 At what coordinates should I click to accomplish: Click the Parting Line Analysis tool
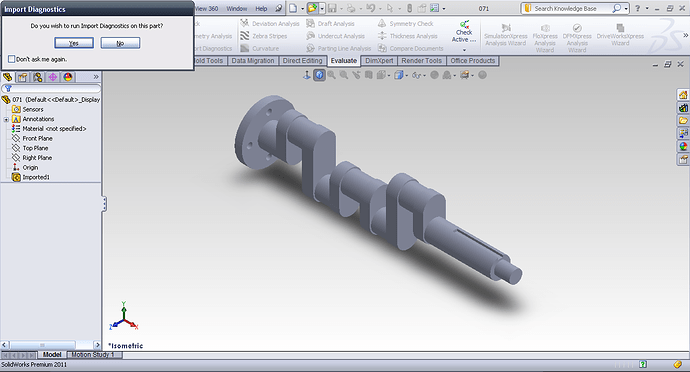tap(339, 48)
